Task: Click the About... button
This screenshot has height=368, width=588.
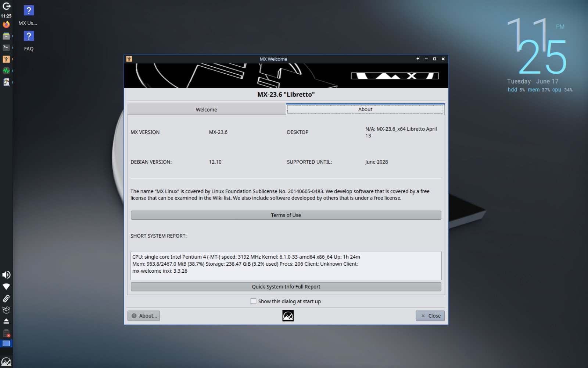Action: (144, 316)
